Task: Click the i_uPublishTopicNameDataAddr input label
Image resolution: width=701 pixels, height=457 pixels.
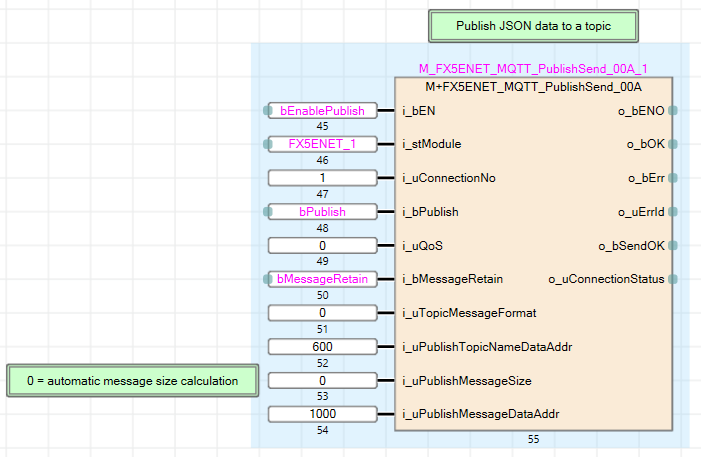Action: [487, 347]
